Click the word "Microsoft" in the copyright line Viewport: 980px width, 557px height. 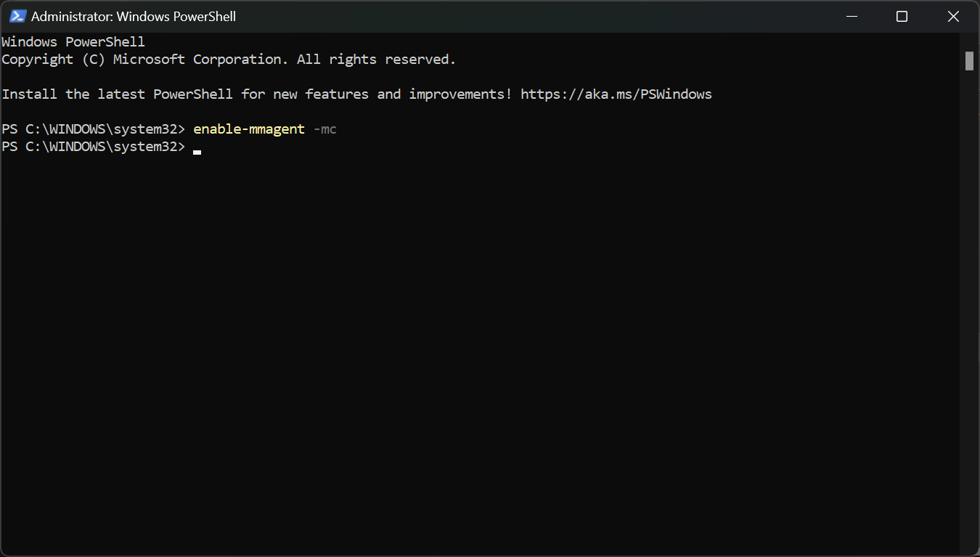coord(149,60)
